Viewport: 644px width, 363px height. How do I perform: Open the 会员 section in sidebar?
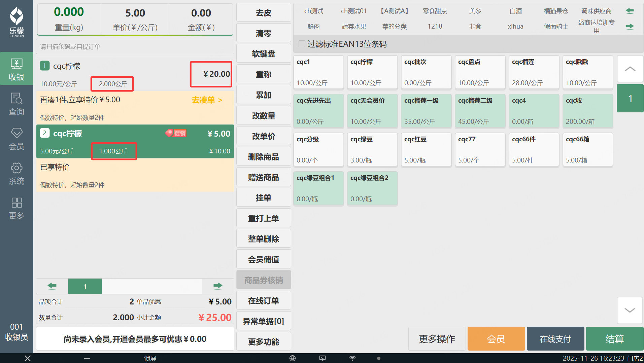coord(16,138)
